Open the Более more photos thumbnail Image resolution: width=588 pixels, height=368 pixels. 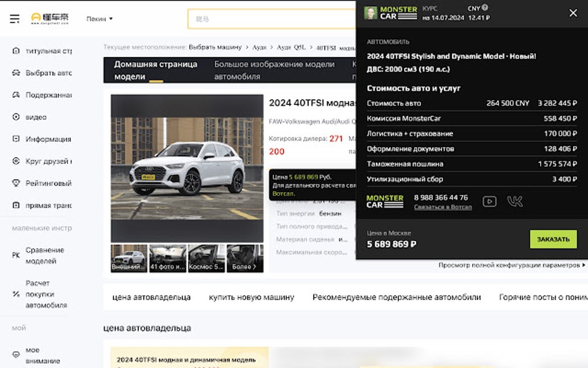[245, 258]
